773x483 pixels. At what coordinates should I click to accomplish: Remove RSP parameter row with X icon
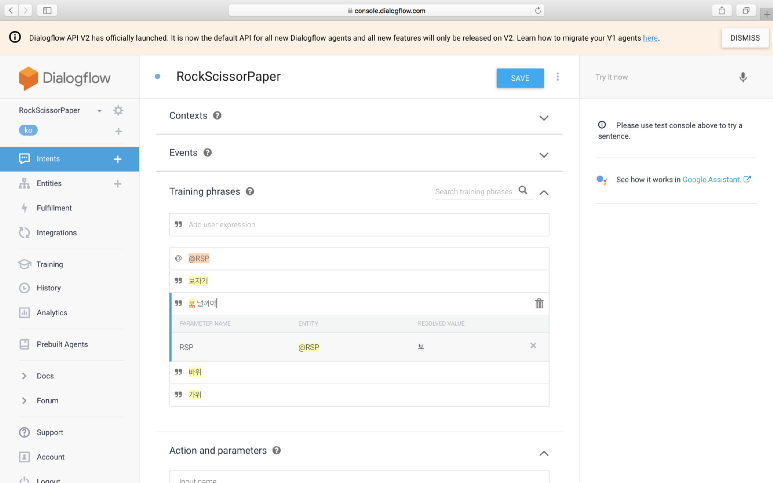point(533,346)
